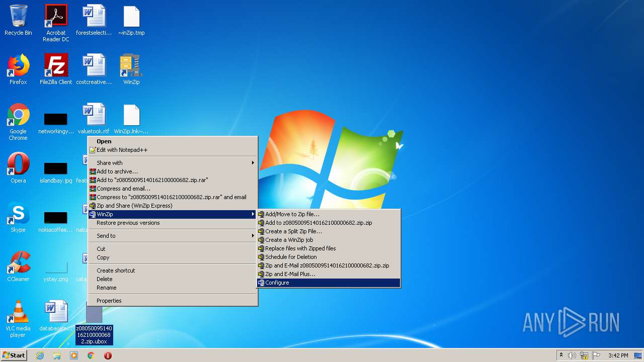Select the WinZip.lnk~ file icon
Image resolution: width=644 pixels, height=362 pixels.
tap(131, 119)
